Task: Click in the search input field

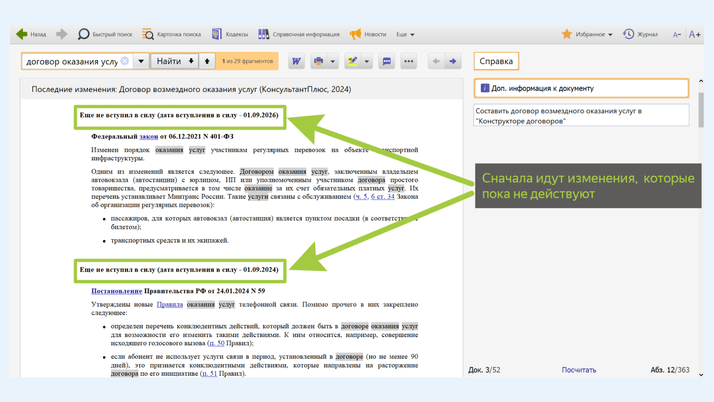Action: [x=70, y=62]
